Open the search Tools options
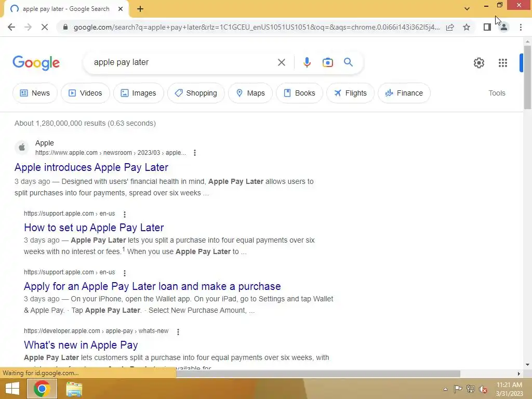 click(497, 93)
